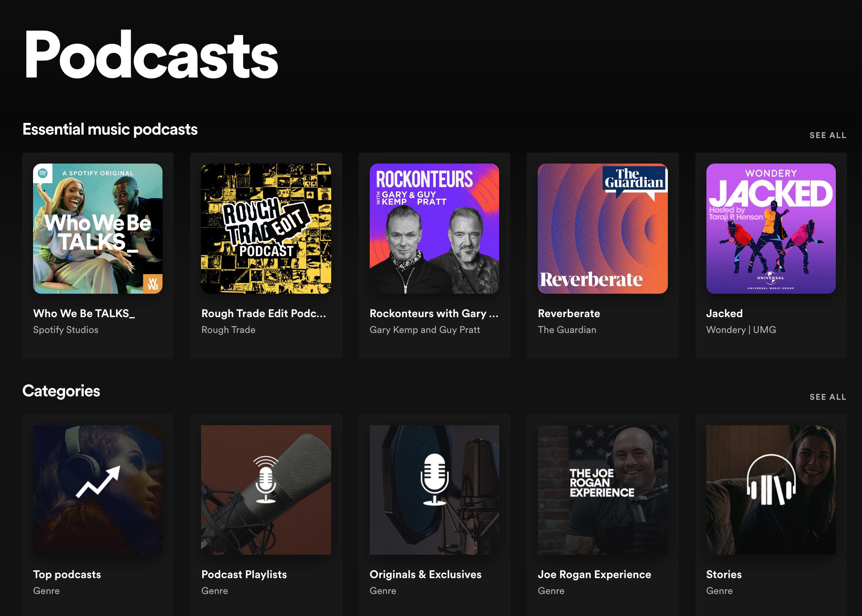Click the Jacked podcast title

(724, 313)
